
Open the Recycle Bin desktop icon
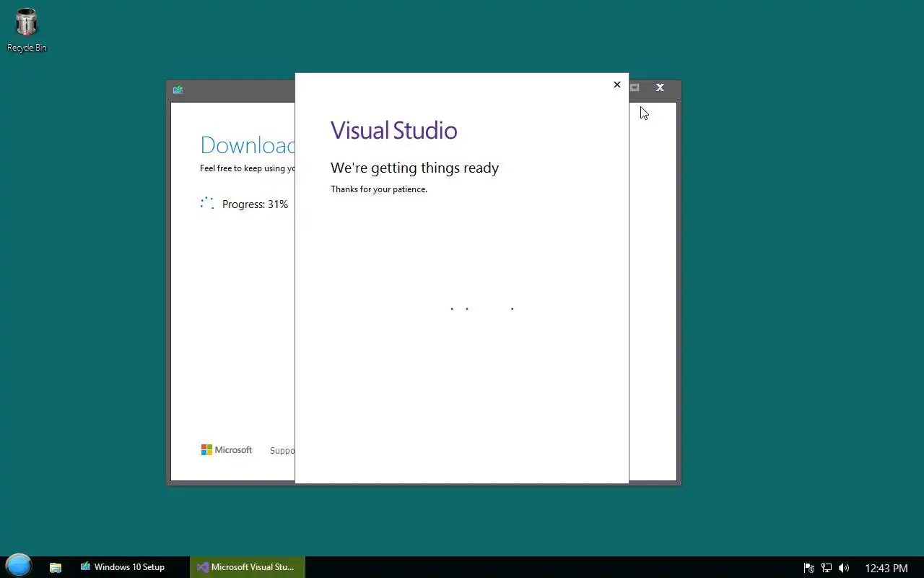click(27, 30)
